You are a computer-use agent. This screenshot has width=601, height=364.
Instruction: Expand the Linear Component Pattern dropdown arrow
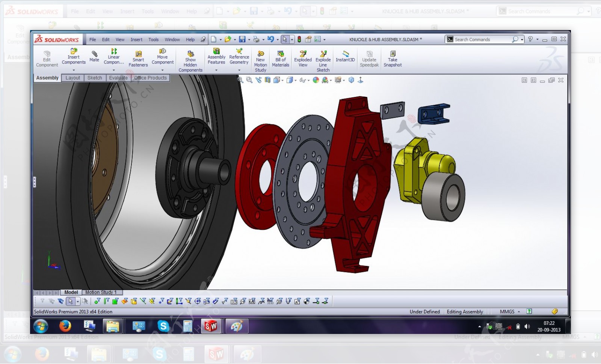tap(114, 70)
